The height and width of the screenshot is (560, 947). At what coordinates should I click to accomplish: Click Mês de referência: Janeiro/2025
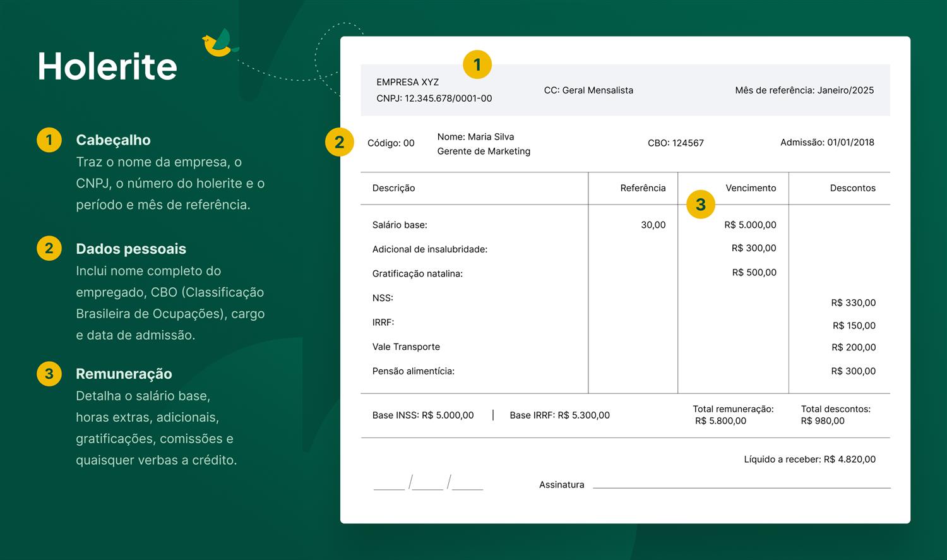click(804, 90)
